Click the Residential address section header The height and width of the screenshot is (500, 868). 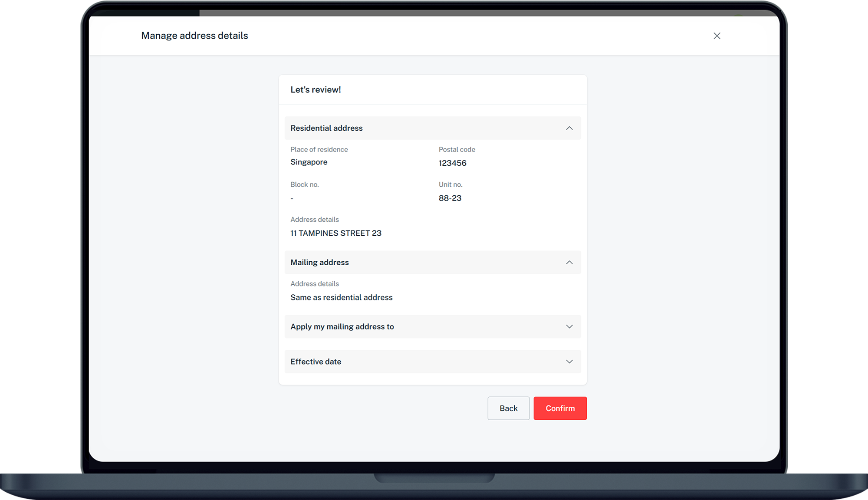[x=326, y=128]
